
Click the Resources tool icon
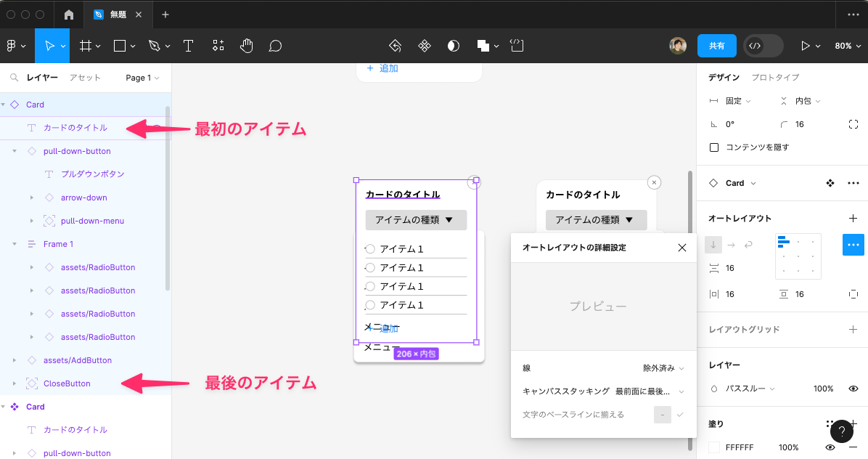point(218,46)
